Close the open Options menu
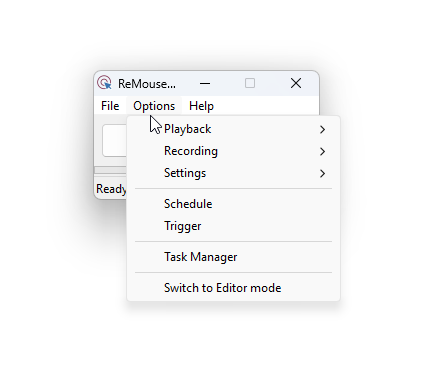 tap(154, 106)
